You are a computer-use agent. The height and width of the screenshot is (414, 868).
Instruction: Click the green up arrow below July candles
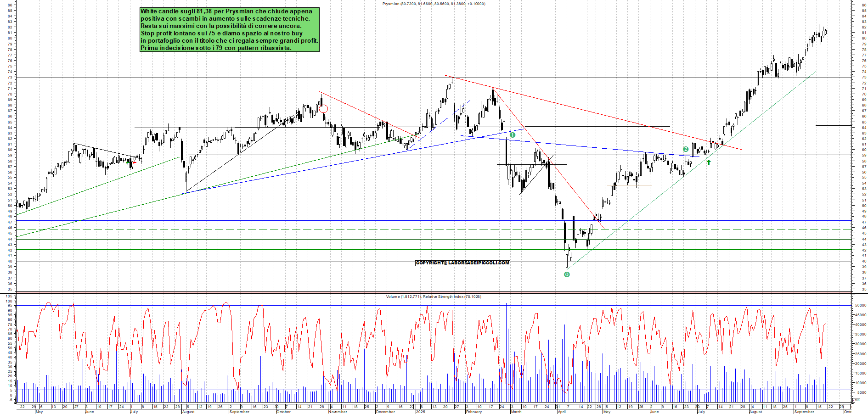pos(709,162)
